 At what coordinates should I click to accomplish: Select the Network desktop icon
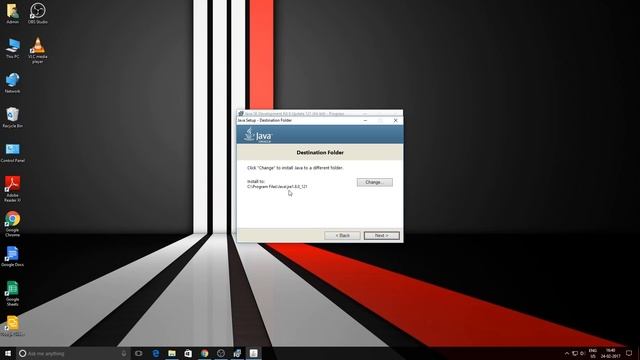pyautogui.click(x=13, y=83)
